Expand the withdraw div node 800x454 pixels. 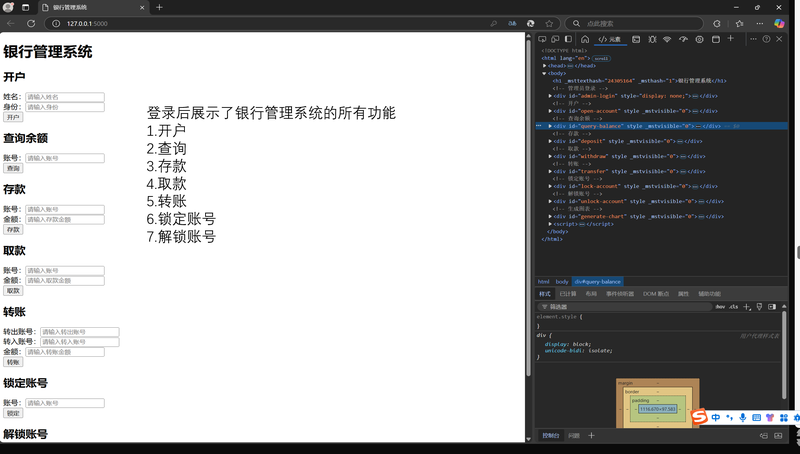pos(550,156)
